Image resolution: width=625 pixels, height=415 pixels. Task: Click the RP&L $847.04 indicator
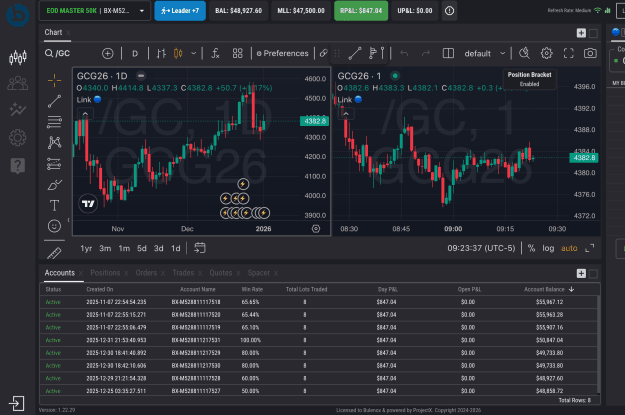(361, 11)
